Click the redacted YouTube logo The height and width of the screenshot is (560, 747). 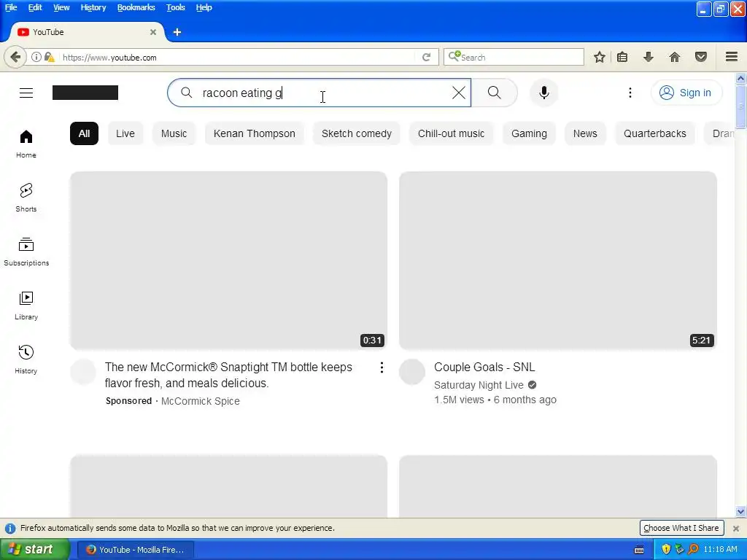coord(85,93)
